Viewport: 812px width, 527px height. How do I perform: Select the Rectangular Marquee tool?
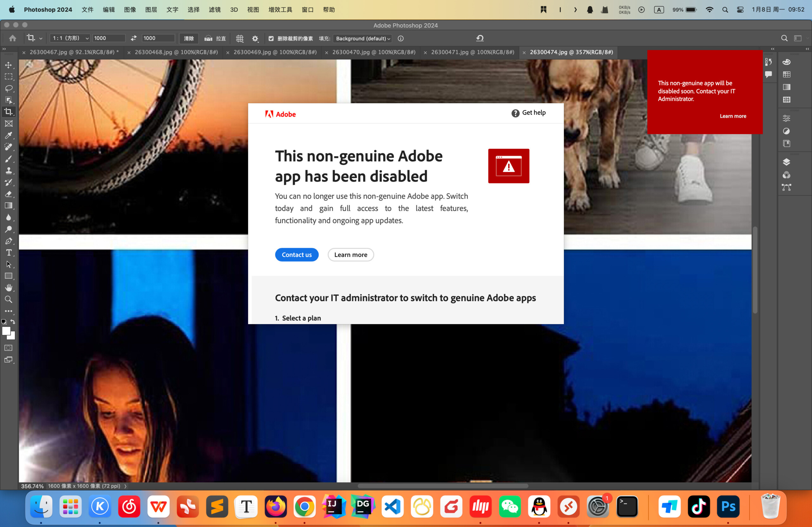[x=9, y=77]
